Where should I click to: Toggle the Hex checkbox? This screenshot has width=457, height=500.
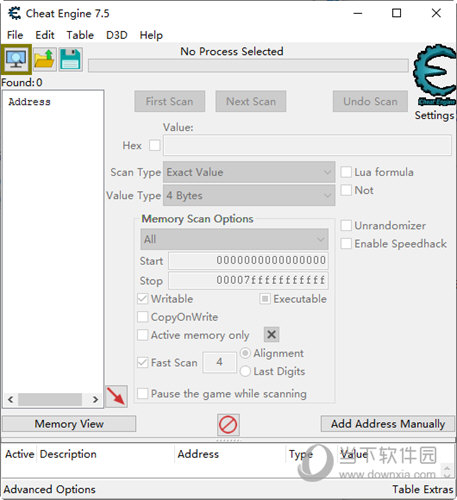(x=154, y=145)
